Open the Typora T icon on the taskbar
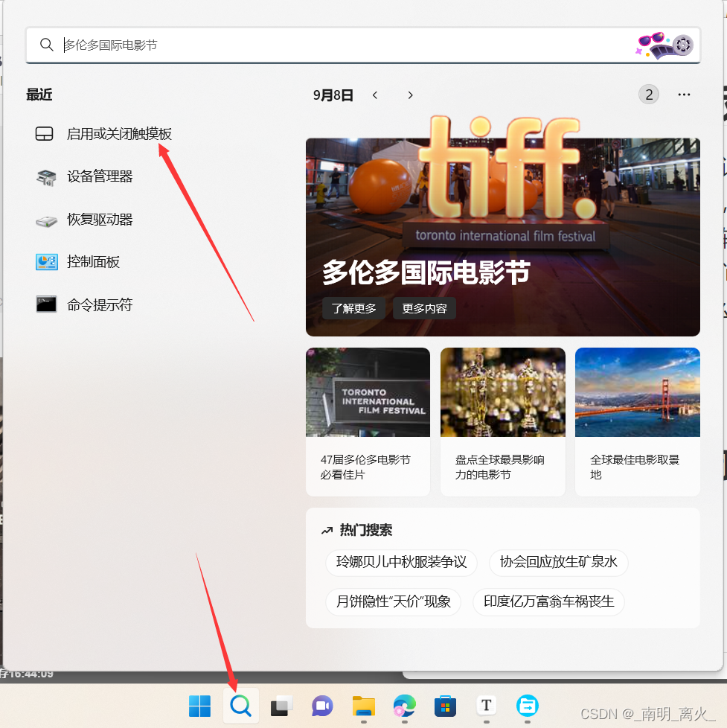Viewport: 727px width, 728px height. [x=486, y=706]
